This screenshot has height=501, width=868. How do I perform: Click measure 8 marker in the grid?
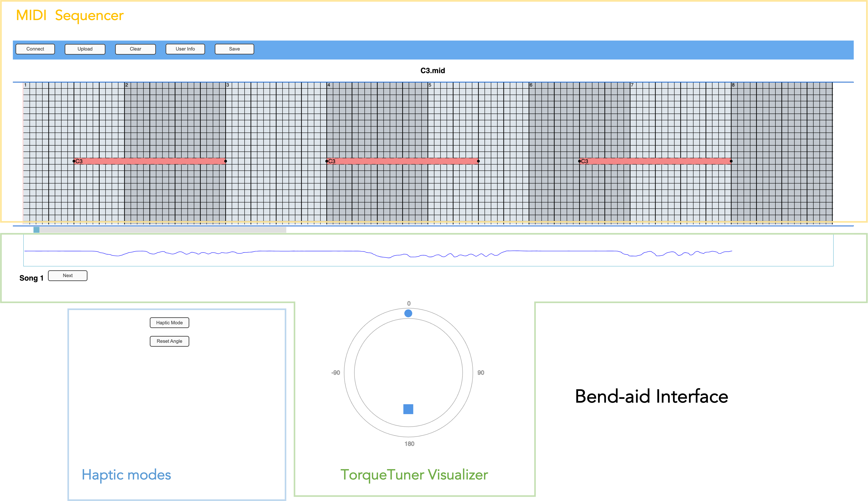tap(733, 85)
